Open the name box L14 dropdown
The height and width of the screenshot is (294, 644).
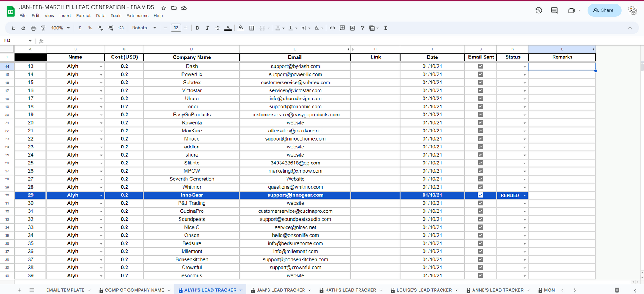[x=30, y=41]
